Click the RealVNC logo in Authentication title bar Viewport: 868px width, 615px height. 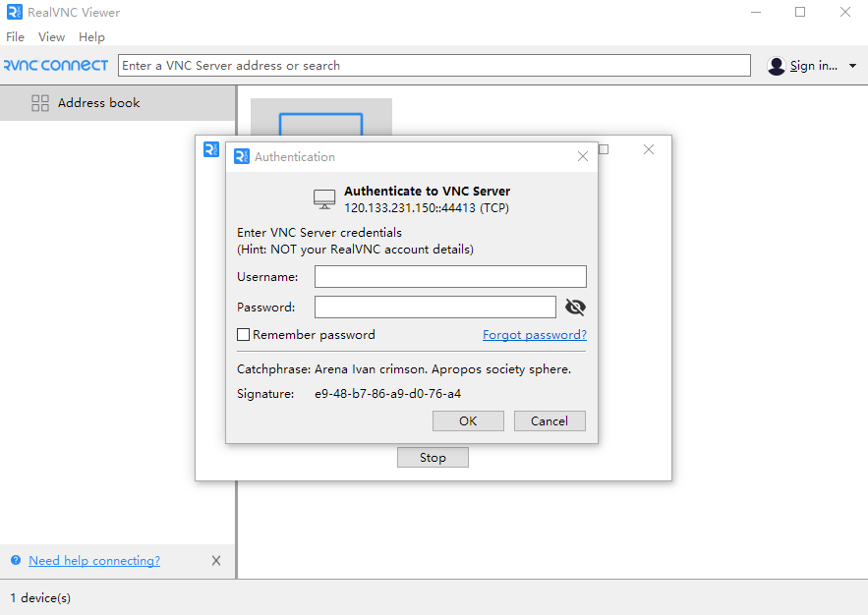[x=242, y=156]
